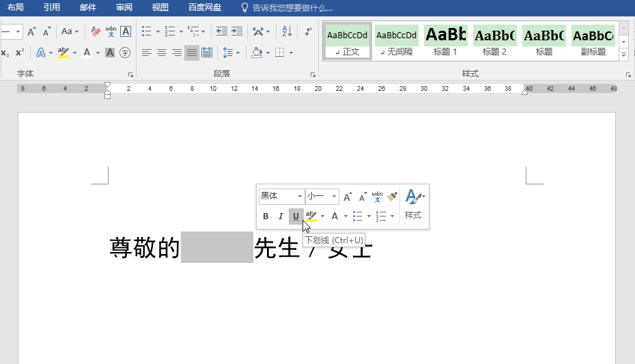Toggle italic in the floating mini toolbar
This screenshot has height=364, width=635.
(281, 216)
